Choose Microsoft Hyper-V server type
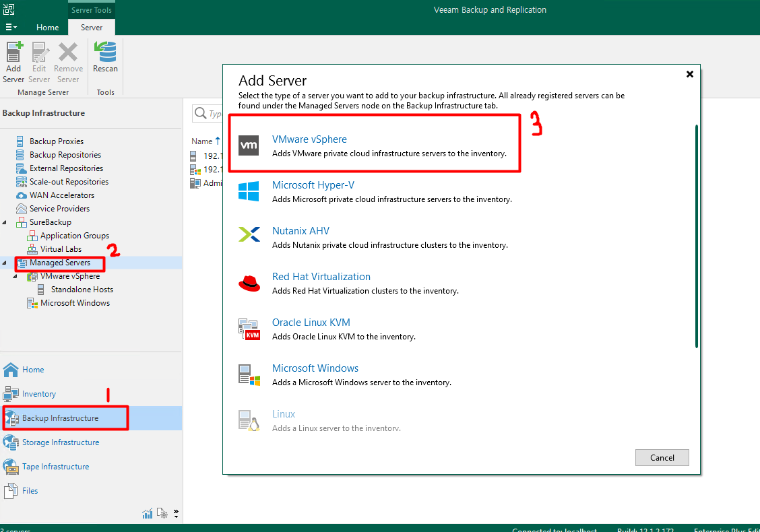 (313, 185)
